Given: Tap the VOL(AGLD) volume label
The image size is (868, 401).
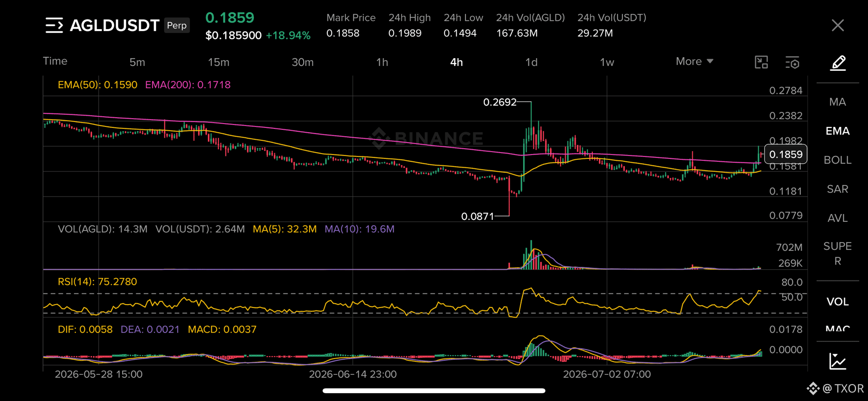Looking at the screenshot, I should pyautogui.click(x=103, y=229).
